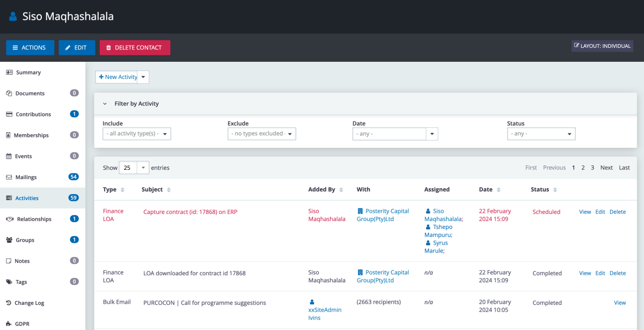The image size is (644, 330).
Task: Collapse the Filter by Activity panel
Action: pyautogui.click(x=105, y=103)
